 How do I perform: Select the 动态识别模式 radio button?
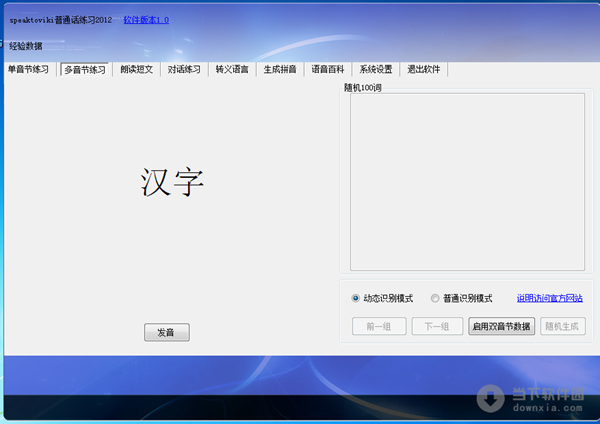[356, 298]
